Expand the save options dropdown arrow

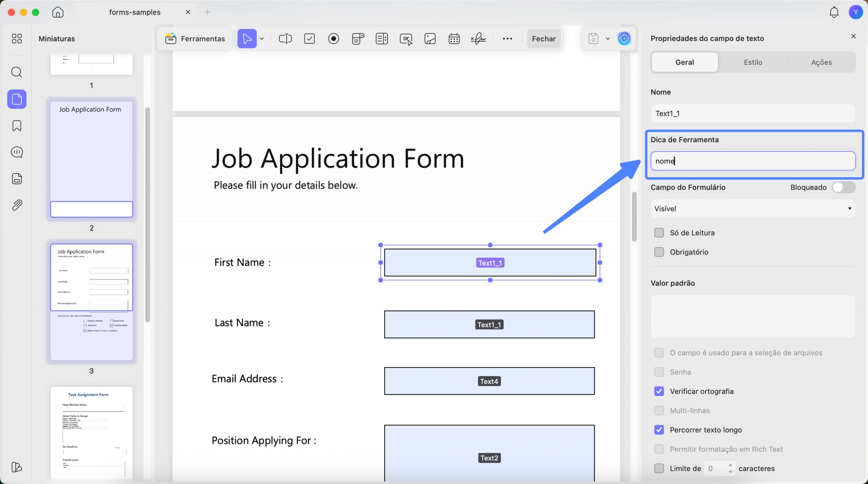click(x=608, y=39)
